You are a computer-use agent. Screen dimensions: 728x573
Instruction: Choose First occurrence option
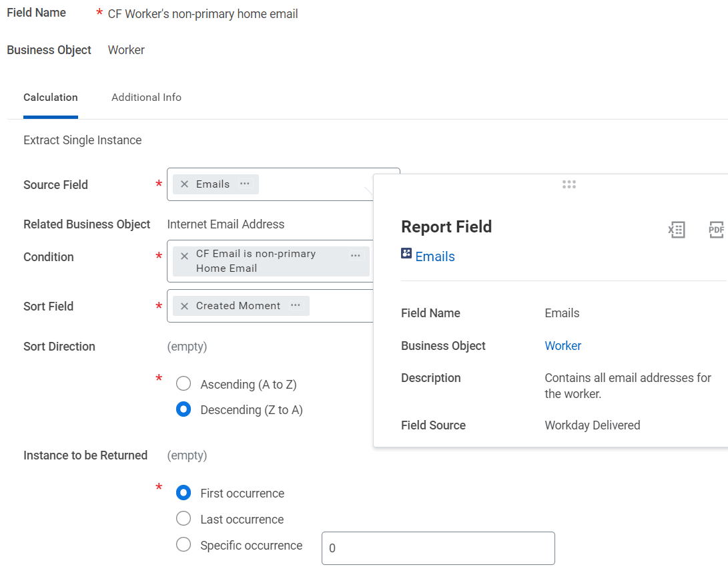pos(184,493)
